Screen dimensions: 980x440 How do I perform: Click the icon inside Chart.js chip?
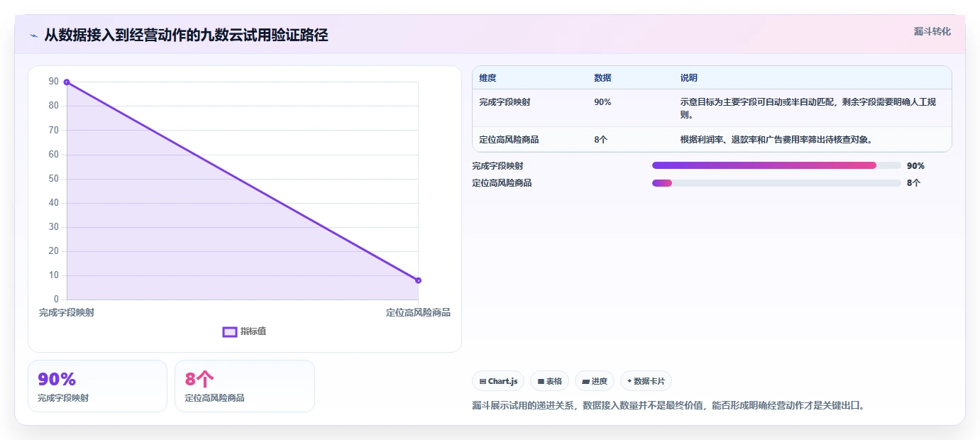483,382
